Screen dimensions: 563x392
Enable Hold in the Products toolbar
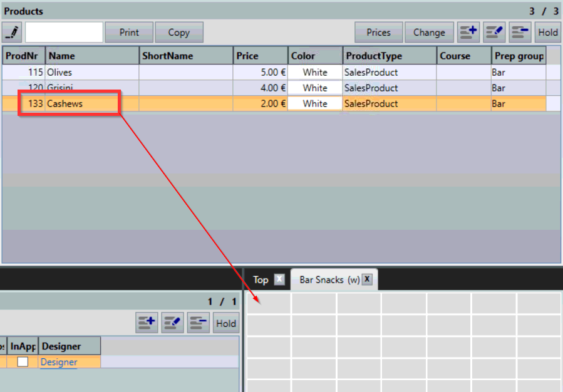(x=547, y=32)
